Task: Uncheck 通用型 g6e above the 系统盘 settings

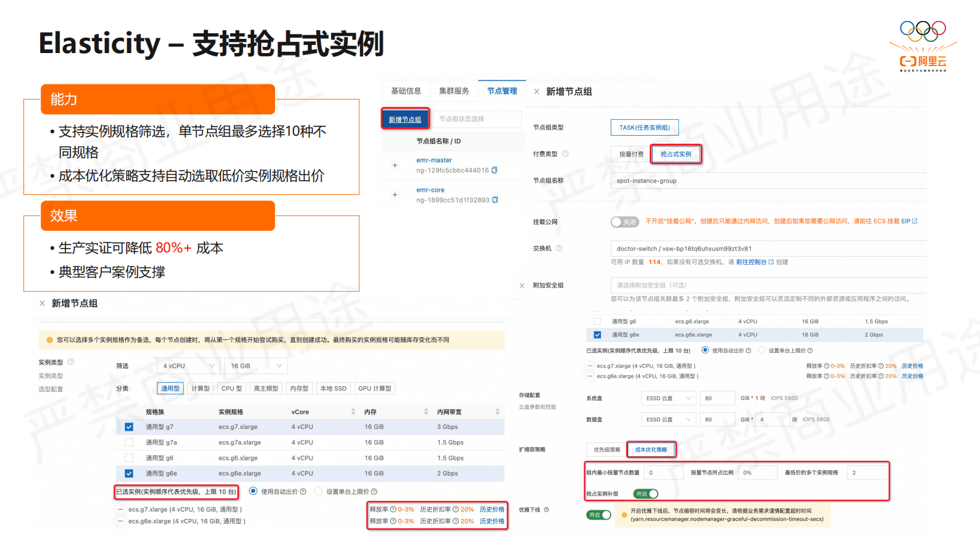Action: coord(597,335)
